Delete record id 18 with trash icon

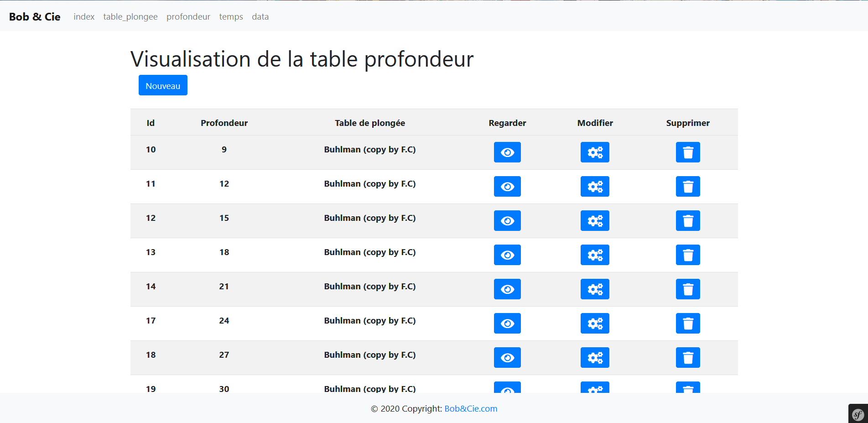[x=688, y=357]
